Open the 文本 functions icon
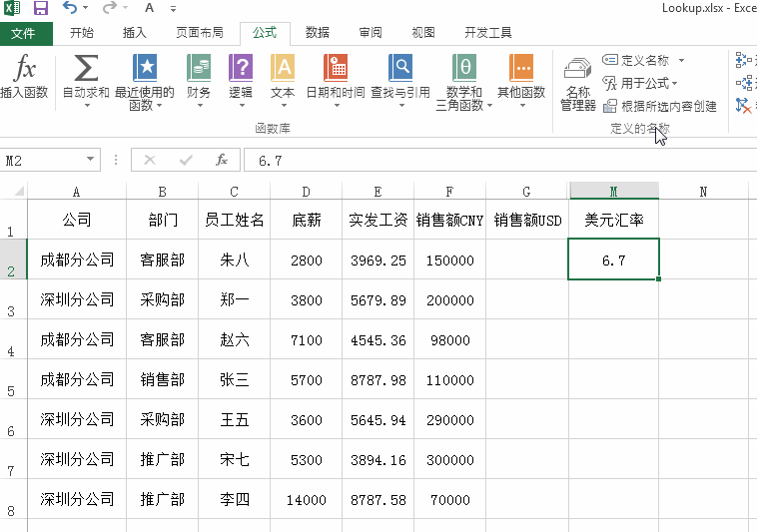Screen dimensions: 757x532 point(283,68)
